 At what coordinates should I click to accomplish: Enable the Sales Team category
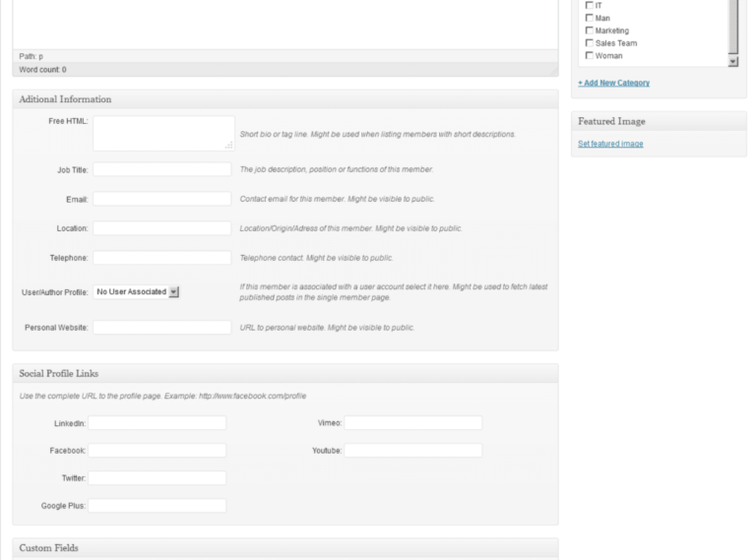[x=589, y=43]
